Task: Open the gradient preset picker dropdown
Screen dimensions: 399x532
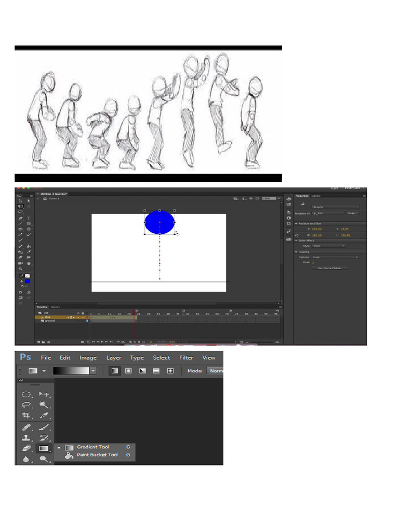Action: click(x=93, y=371)
